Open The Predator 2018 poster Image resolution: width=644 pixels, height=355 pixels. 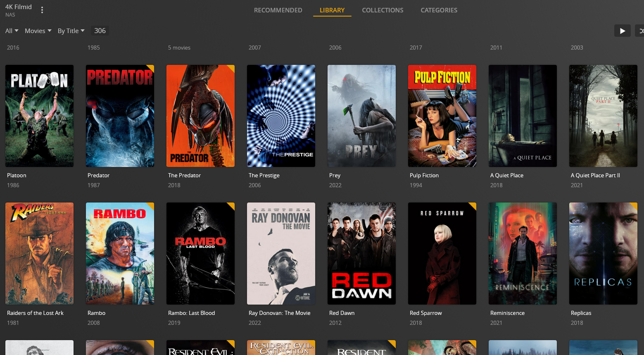(x=200, y=116)
